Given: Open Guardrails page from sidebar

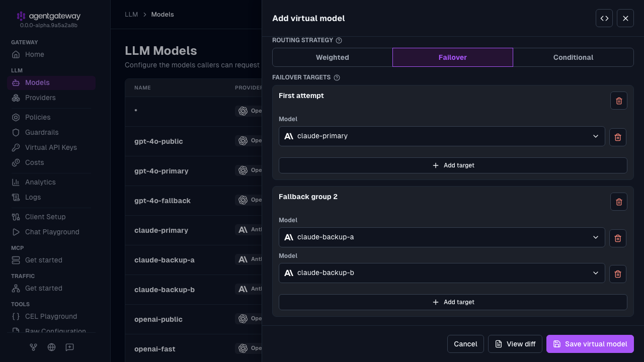Looking at the screenshot, I should coord(51,132).
